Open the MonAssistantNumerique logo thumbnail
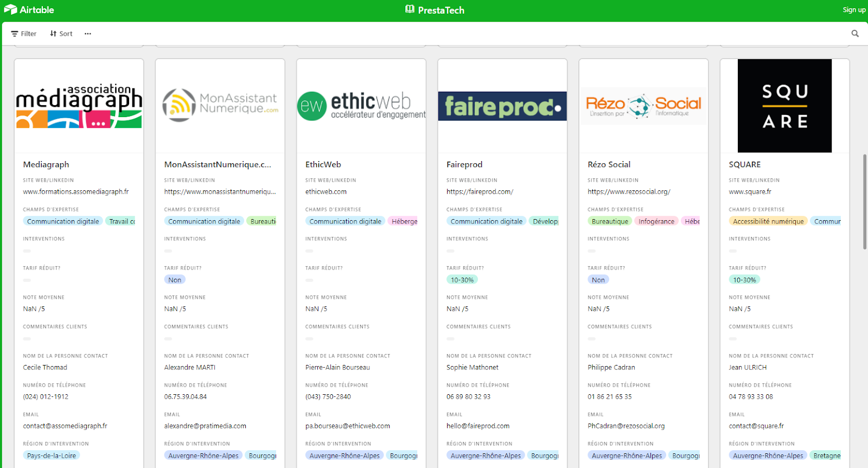 click(220, 105)
